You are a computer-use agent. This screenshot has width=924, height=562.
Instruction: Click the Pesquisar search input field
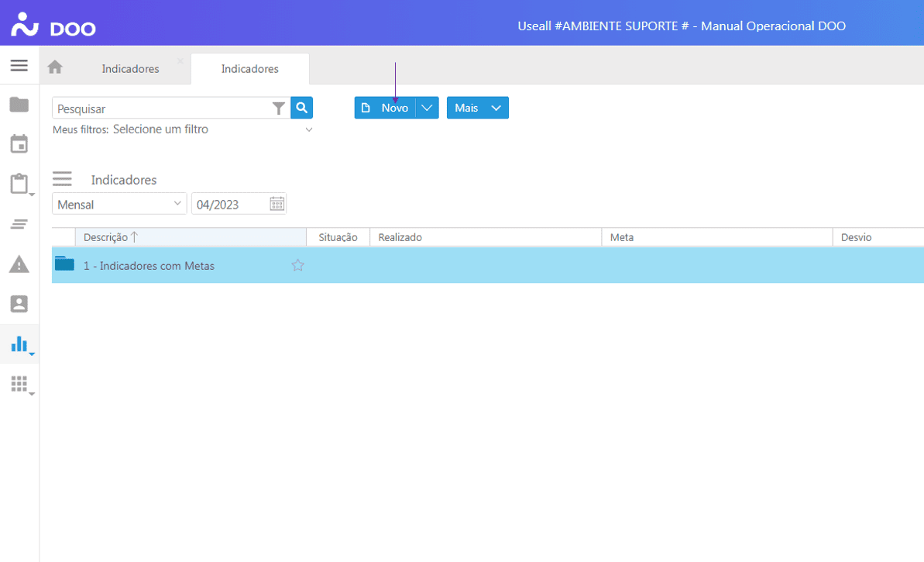163,109
